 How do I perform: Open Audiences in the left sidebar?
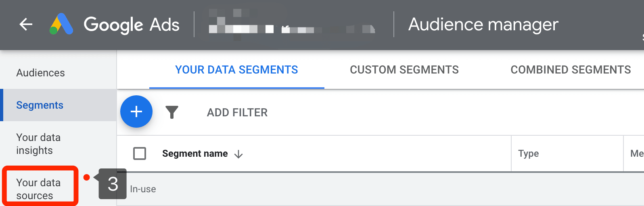pos(40,73)
